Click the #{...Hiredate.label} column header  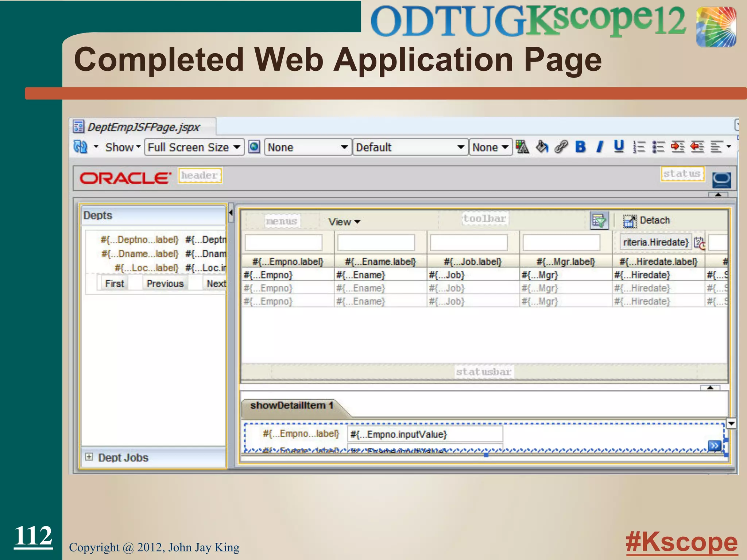click(658, 262)
